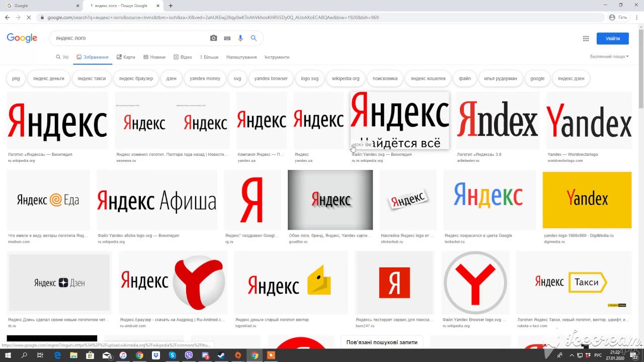Click the search by image camera icon

(213, 38)
